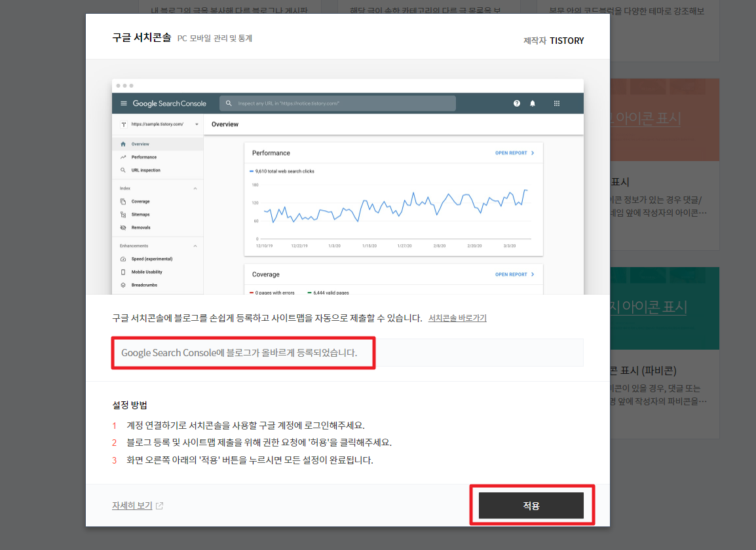This screenshot has height=550, width=756.
Task: Collapse the Enhancements section chevron in preview
Action: coord(195,246)
